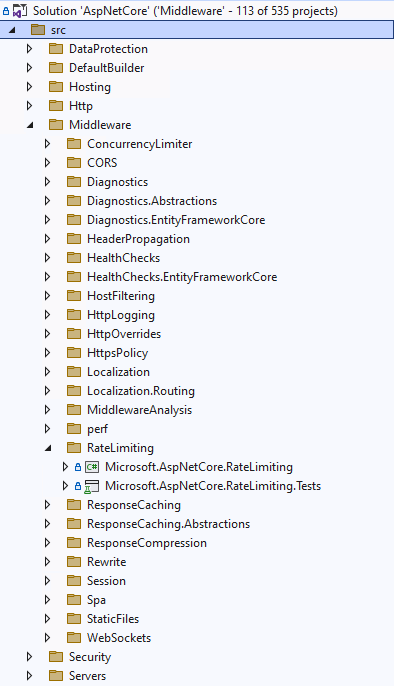Image resolution: width=394 pixels, height=686 pixels.
Task: Click the Hosting folder icon
Action: click(x=56, y=87)
